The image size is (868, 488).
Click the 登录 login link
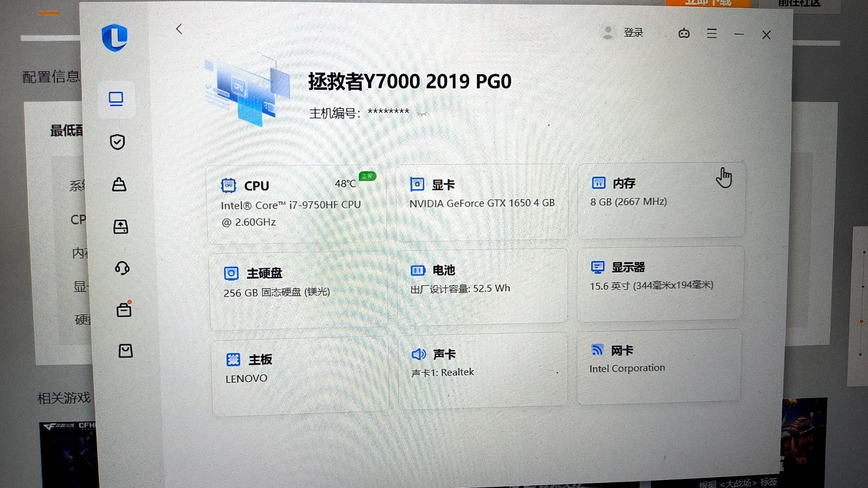click(x=633, y=33)
